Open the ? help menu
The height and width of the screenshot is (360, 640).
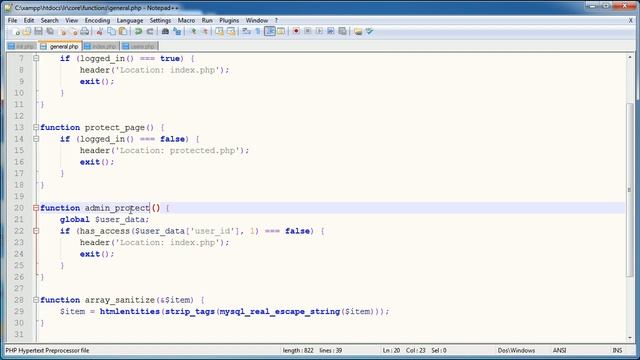[276, 20]
